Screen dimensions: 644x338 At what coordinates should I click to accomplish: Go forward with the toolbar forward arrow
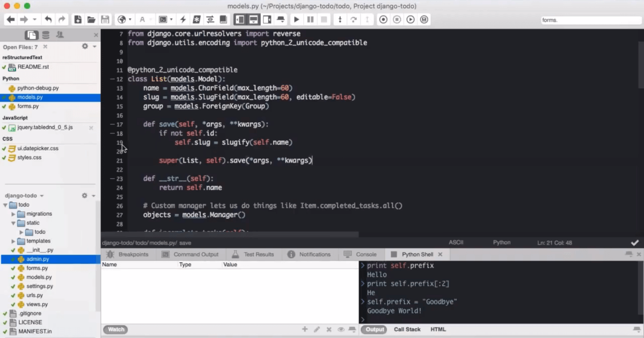[24, 19]
